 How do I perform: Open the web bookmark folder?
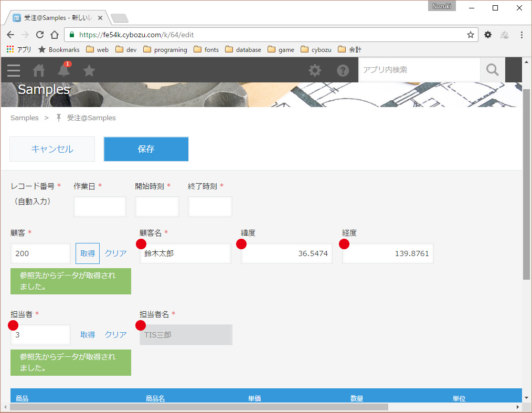[98, 49]
